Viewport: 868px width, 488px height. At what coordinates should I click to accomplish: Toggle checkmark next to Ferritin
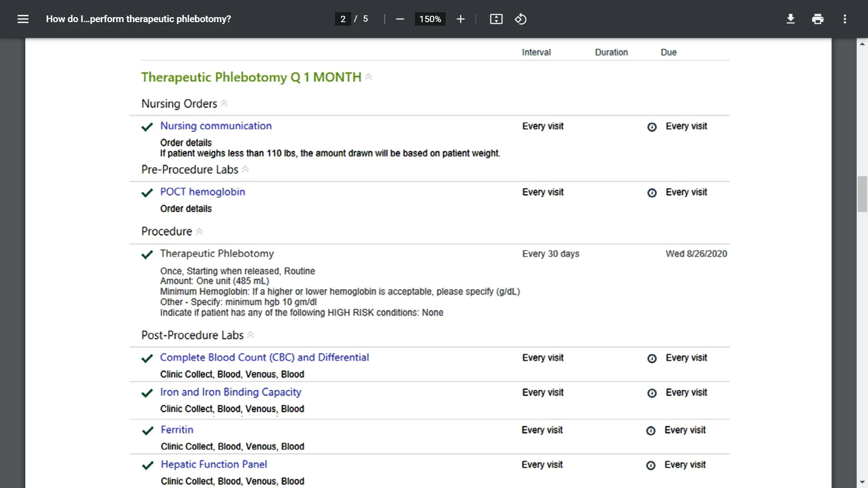(148, 431)
